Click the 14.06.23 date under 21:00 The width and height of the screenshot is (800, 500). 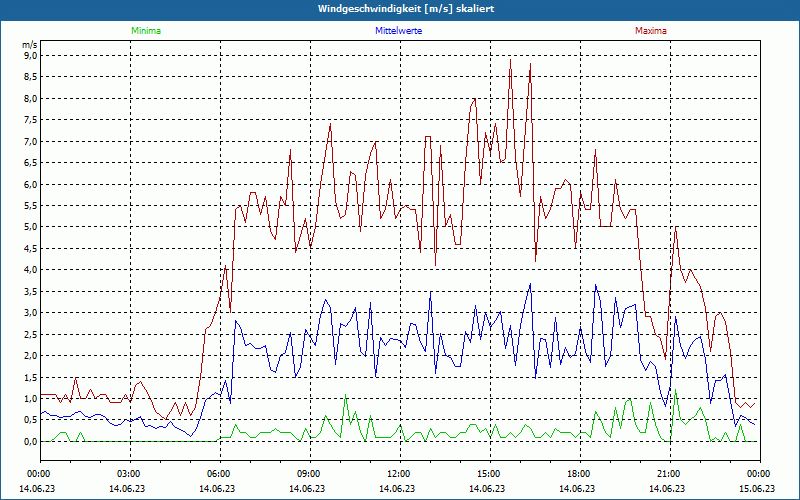click(667, 488)
